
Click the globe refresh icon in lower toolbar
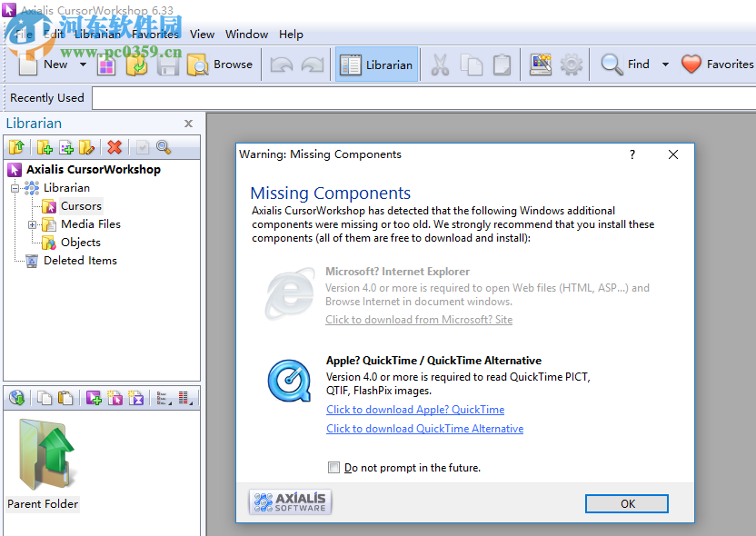(x=17, y=398)
